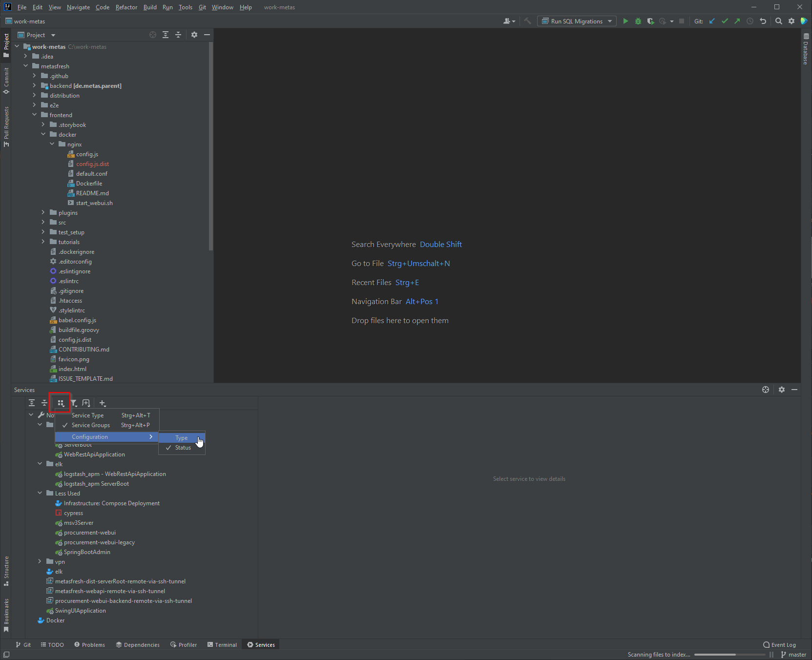The image size is (812, 660).
Task: Push commits with the green arrow icon
Action: pyautogui.click(x=738, y=21)
